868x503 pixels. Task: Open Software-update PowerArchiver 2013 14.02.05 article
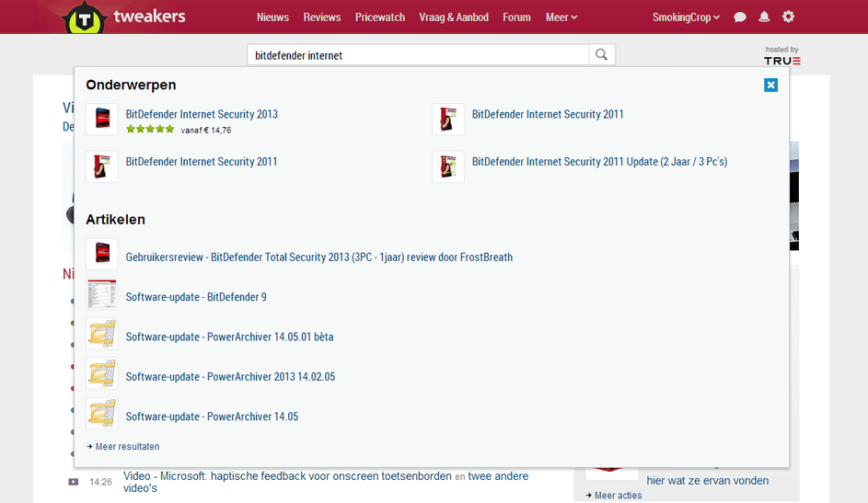[230, 376]
